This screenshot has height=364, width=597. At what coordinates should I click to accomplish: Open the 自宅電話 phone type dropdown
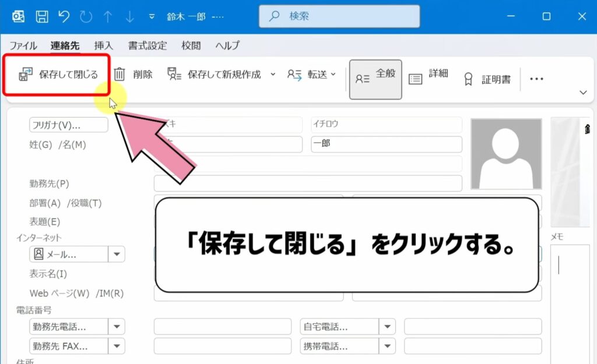click(388, 326)
